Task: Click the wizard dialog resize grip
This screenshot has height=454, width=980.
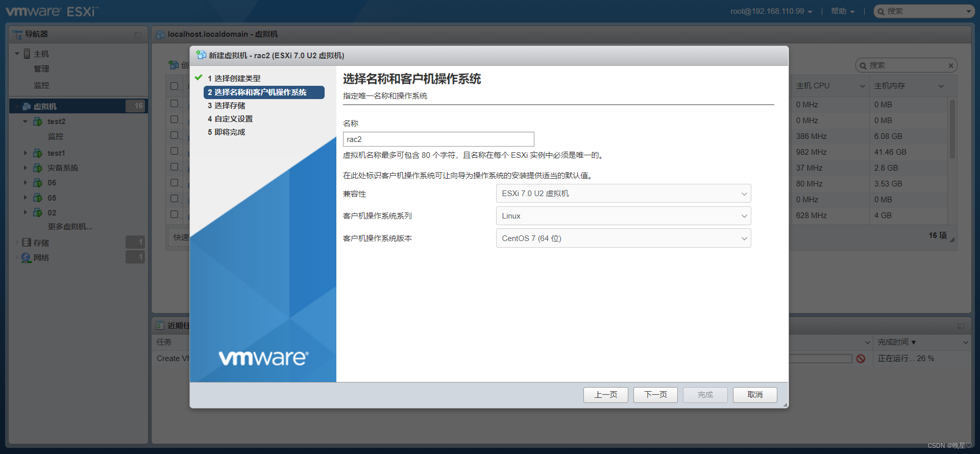Action: click(785, 405)
